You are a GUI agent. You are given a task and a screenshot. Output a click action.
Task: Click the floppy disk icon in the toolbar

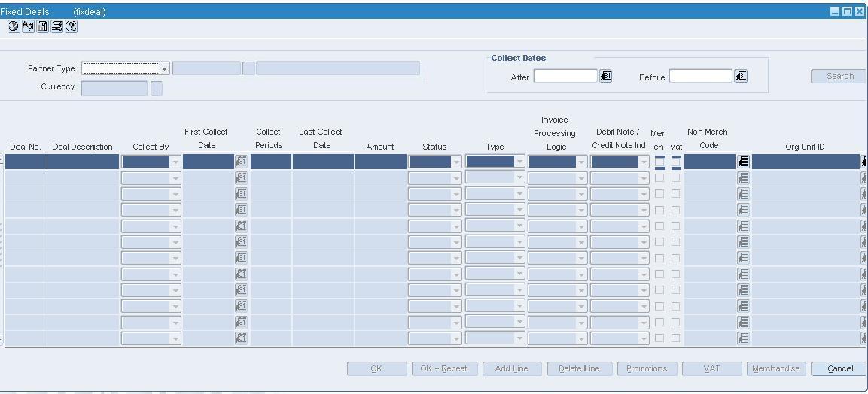(x=42, y=26)
